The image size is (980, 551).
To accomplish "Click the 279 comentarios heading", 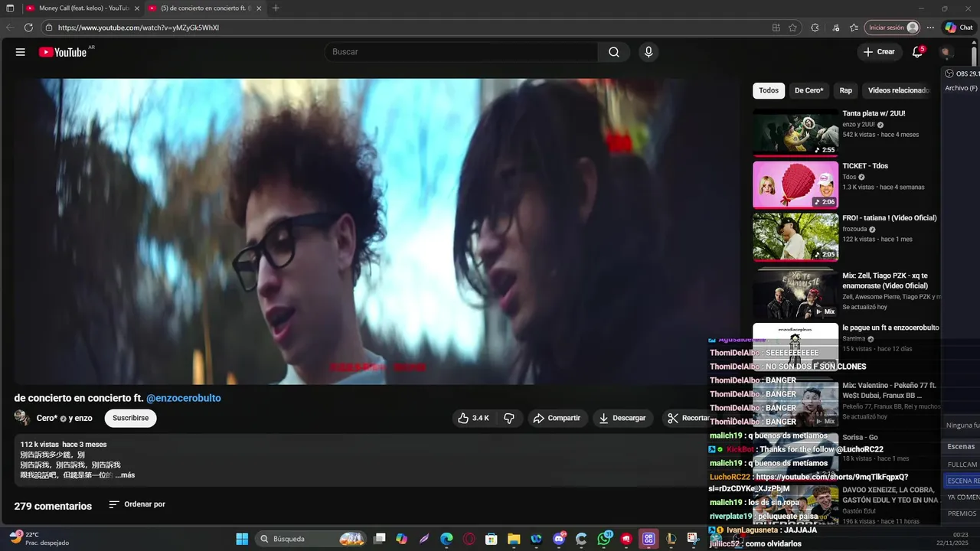I will (x=53, y=506).
